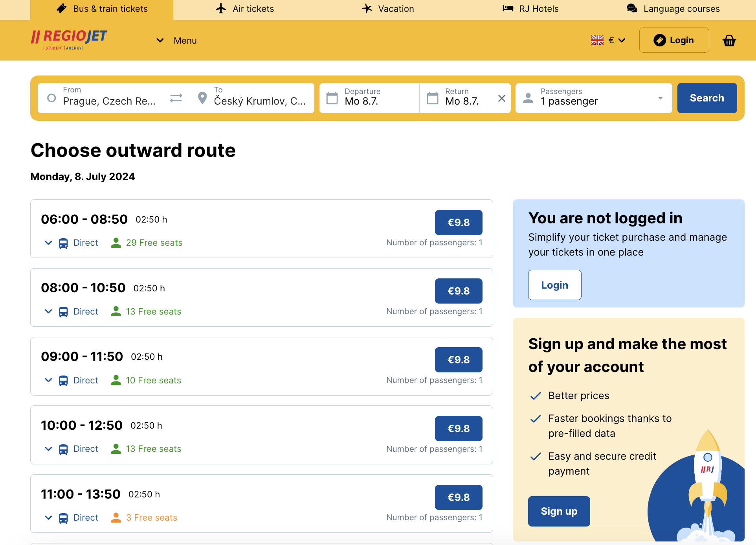756x545 pixels.
Task: Open the Departure date picker
Action: tap(369, 98)
